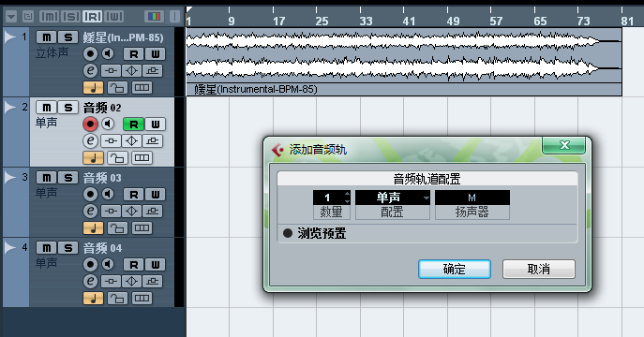
Task: Toggle show inserts for all tracks
Action: click(49, 17)
